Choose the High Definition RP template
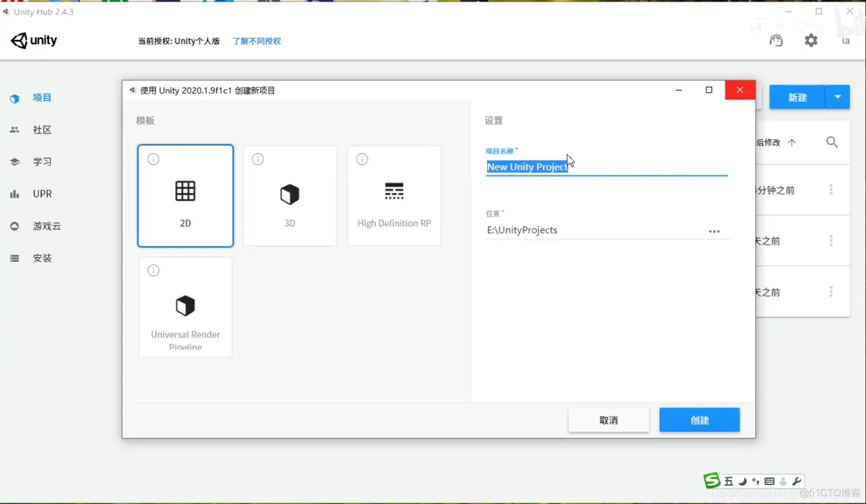Viewport: 866px width, 504px height. 394,196
